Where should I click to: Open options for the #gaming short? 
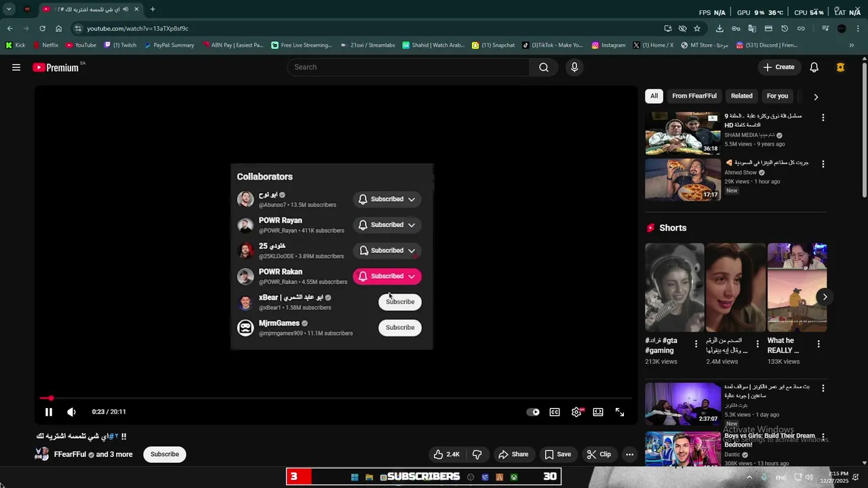tap(696, 344)
